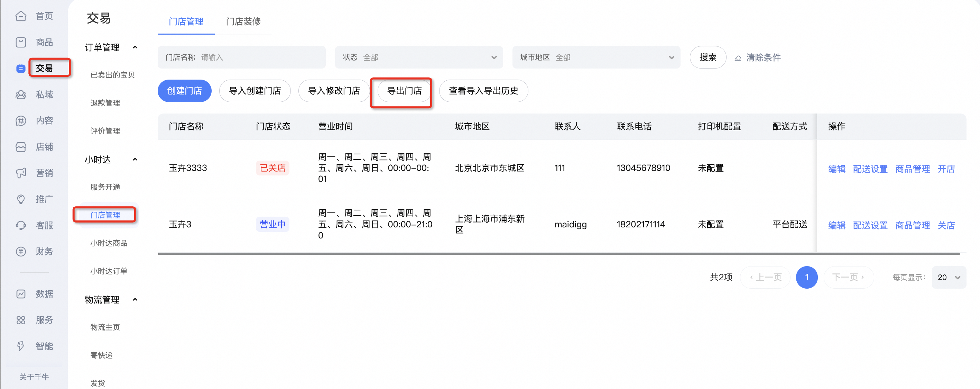Click the 客服 headset icon
980x389 pixels.
point(21,225)
